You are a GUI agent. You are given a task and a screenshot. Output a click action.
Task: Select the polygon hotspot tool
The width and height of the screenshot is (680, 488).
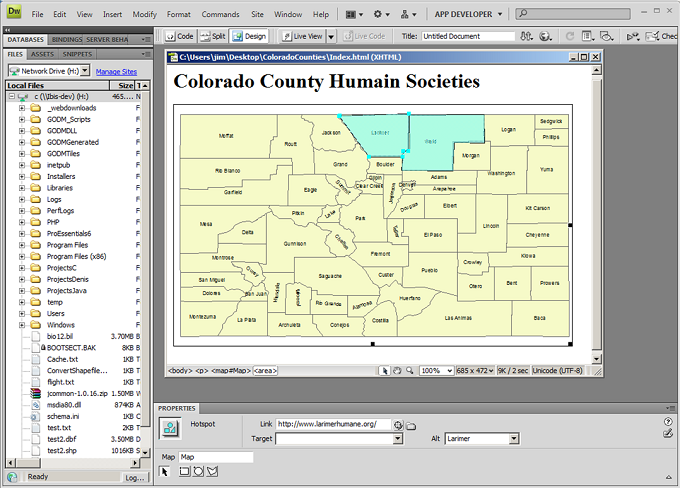click(212, 471)
